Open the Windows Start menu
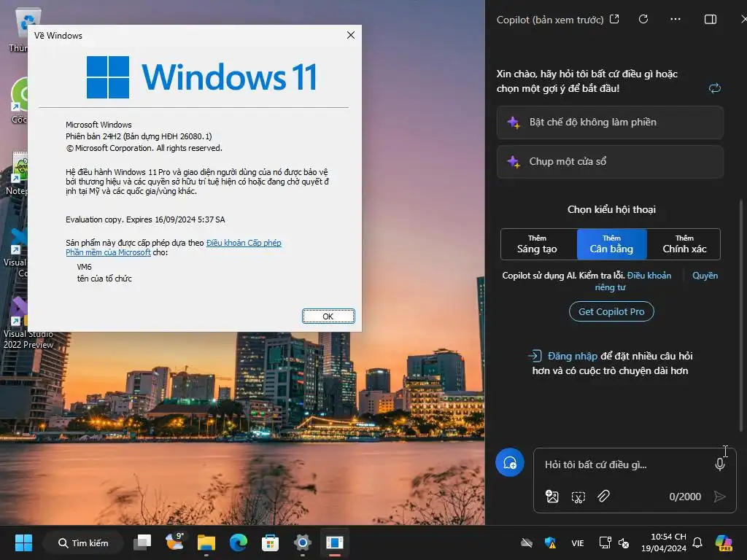 23,542
